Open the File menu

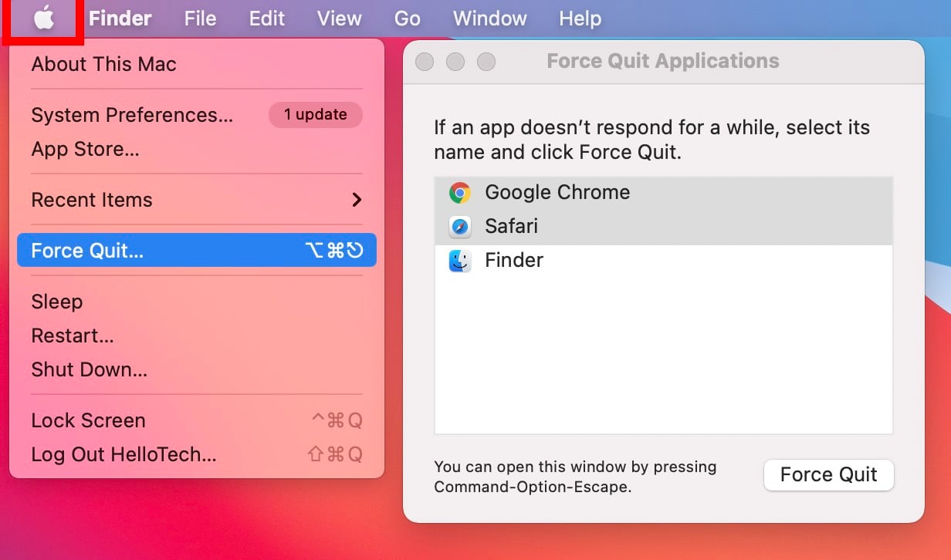[200, 19]
